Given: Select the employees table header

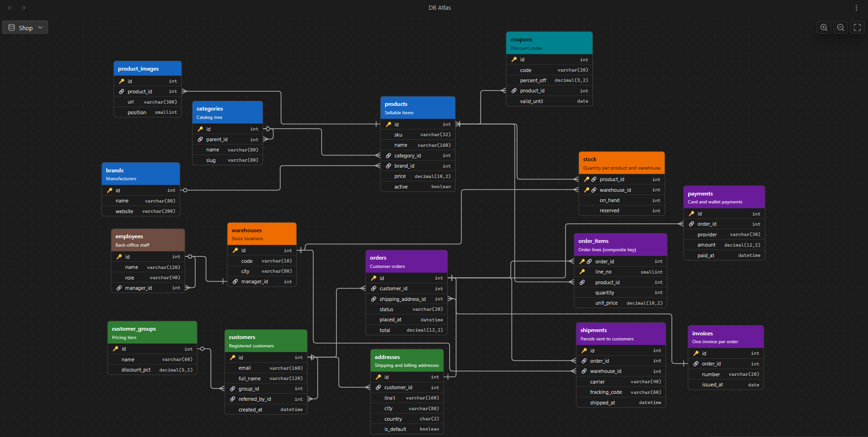Looking at the screenshot, I should 148,240.
